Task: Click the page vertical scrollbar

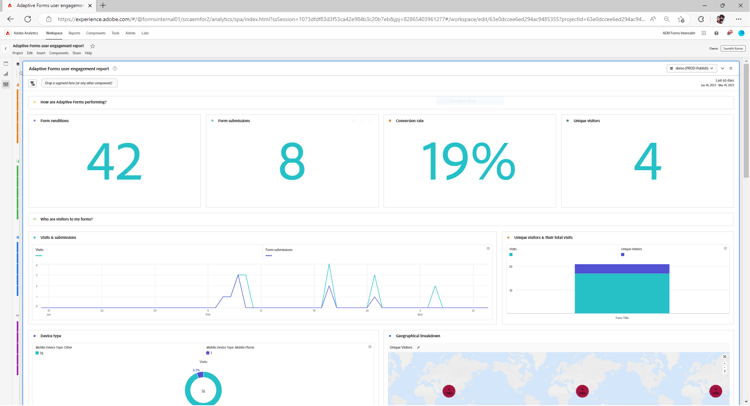Action: click(746, 120)
